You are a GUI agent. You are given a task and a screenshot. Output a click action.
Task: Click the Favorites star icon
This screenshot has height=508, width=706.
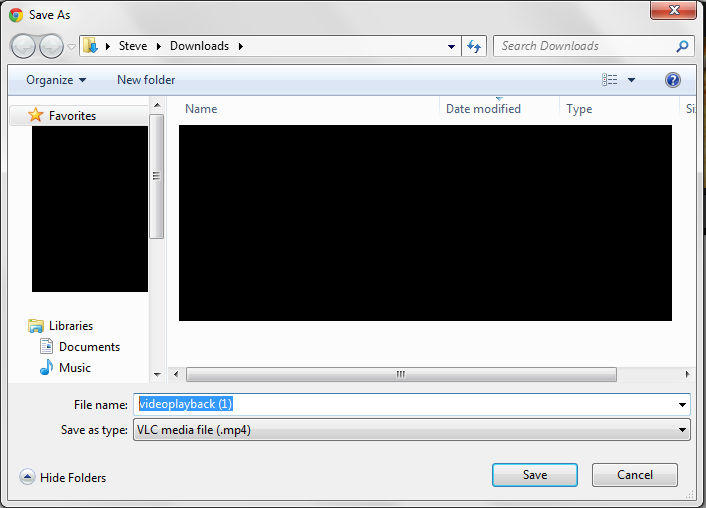click(36, 115)
